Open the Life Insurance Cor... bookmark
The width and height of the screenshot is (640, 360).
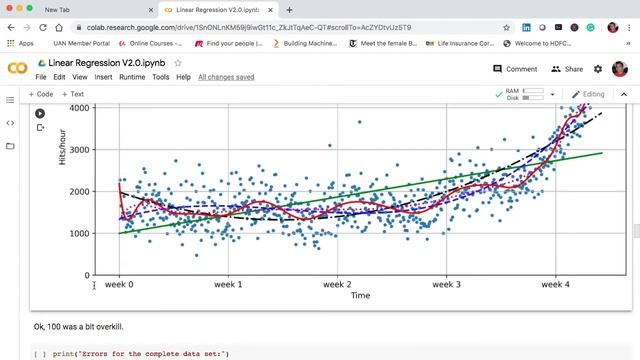(460, 43)
